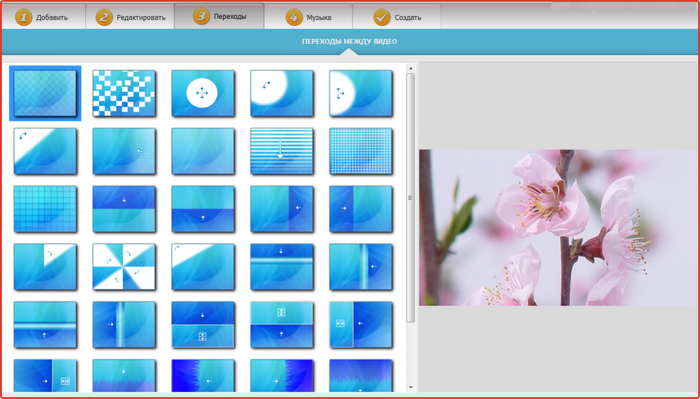Choose the white checker squares dissolve transition

click(x=124, y=93)
